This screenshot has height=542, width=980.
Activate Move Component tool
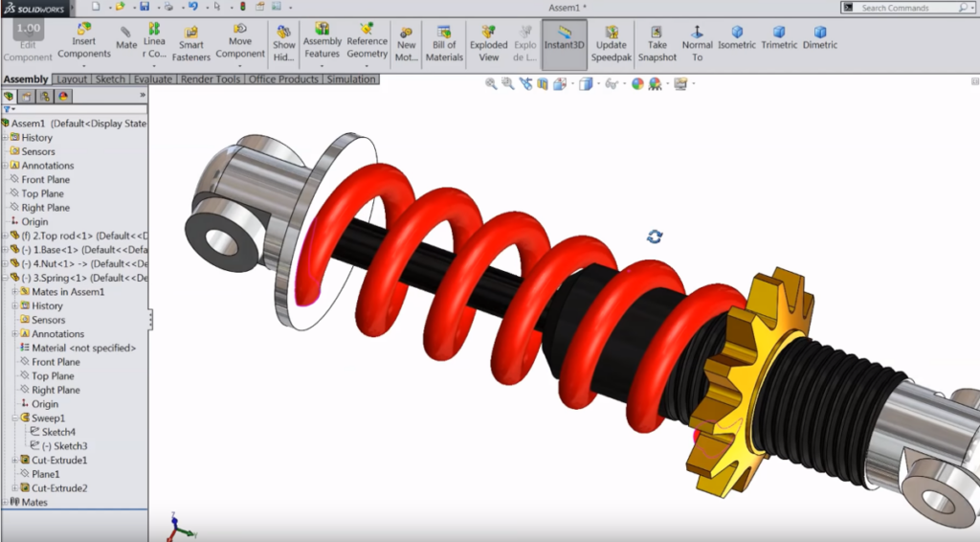click(240, 41)
